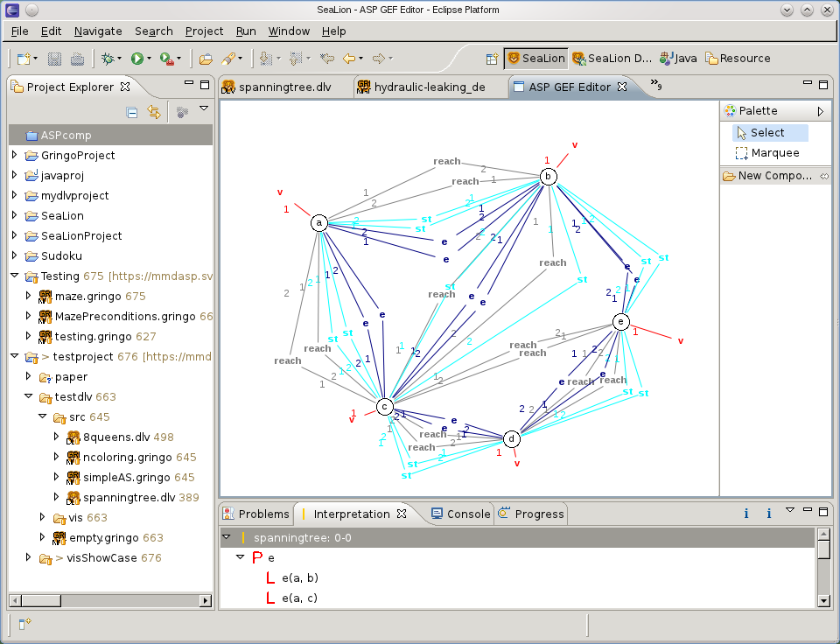Image resolution: width=840 pixels, height=644 pixels.
Task: Click the Debug bug icon
Action: pyautogui.click(x=107, y=59)
